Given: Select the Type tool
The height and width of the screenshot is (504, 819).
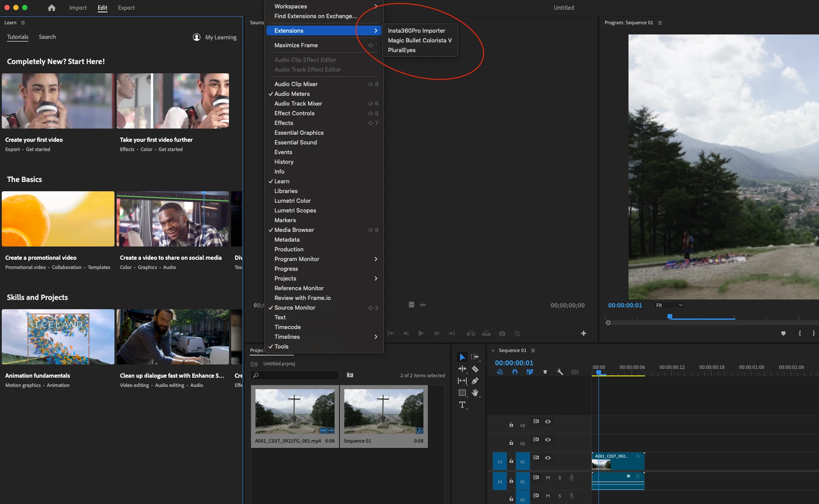Looking at the screenshot, I should pyautogui.click(x=462, y=405).
